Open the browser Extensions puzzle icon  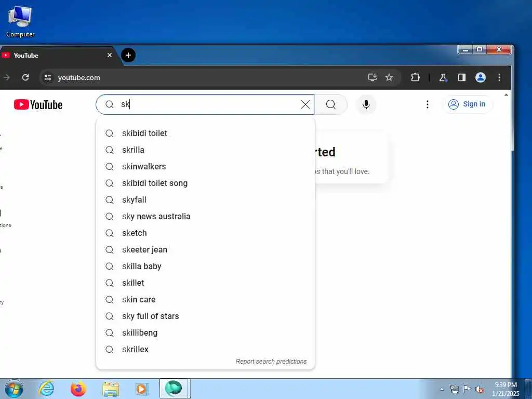click(415, 77)
